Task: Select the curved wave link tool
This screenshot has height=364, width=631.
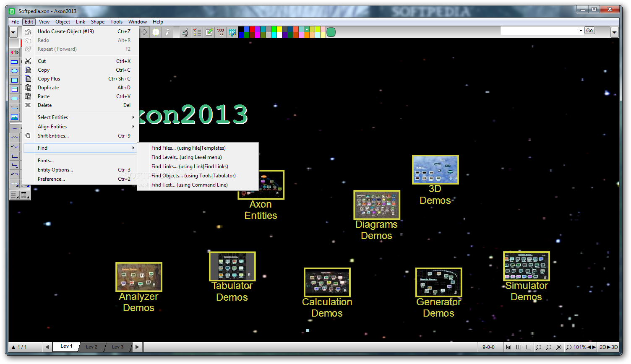Action: click(x=14, y=147)
